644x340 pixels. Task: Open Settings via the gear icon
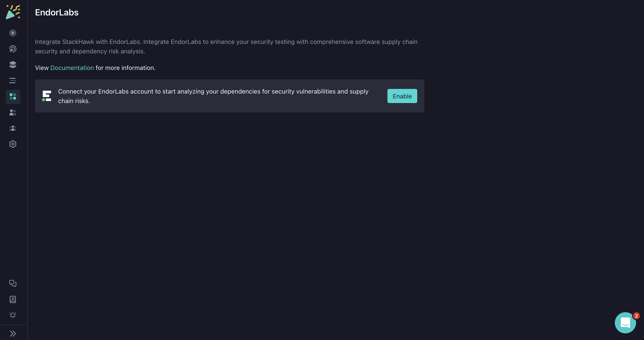point(13,144)
